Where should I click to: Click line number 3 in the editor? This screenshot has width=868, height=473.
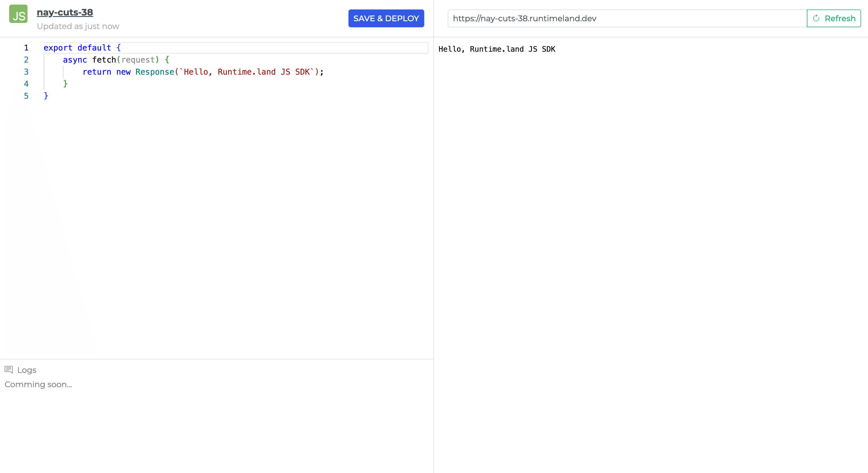pos(26,72)
